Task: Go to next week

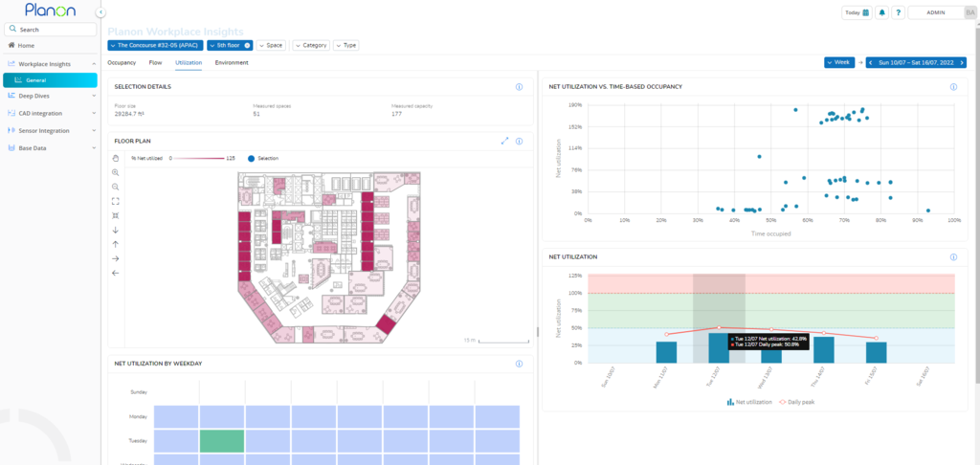Action: click(x=962, y=62)
